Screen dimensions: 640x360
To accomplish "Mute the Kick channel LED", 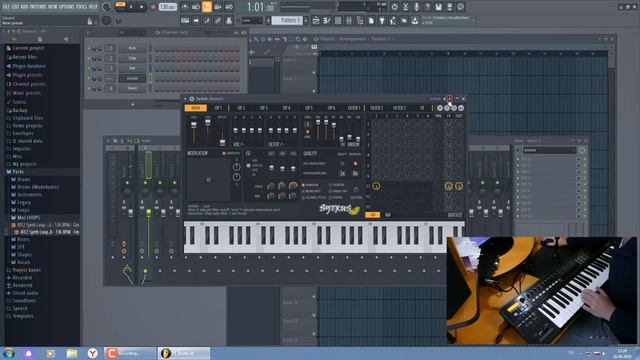I will (89, 49).
